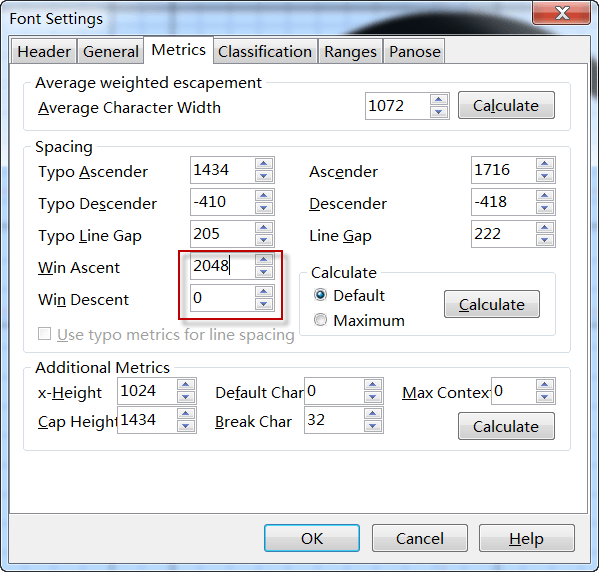This screenshot has height=572, width=599.
Task: Close the Font Settings dialog
Action: (x=561, y=13)
